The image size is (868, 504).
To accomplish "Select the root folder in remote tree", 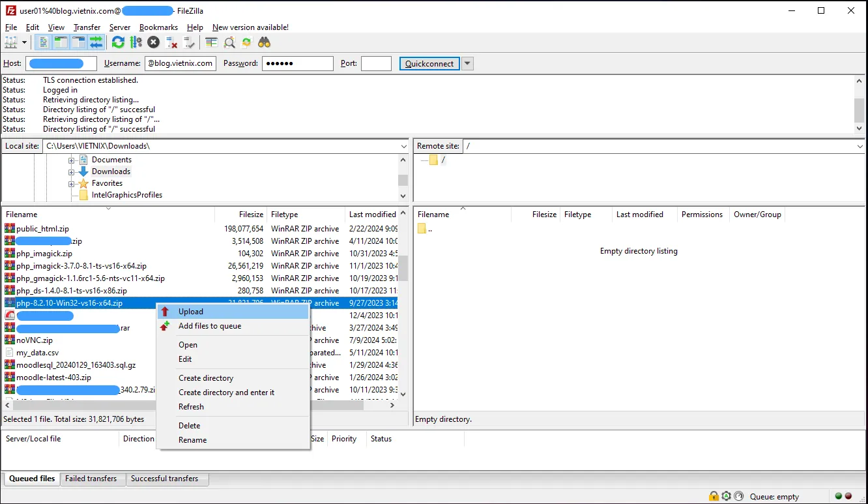I will (x=443, y=160).
